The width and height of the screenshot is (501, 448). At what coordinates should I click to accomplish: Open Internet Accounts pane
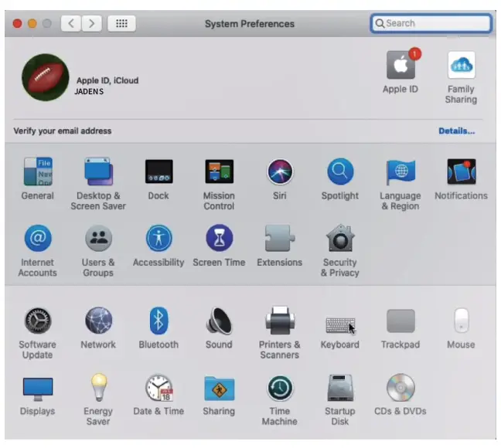point(38,238)
